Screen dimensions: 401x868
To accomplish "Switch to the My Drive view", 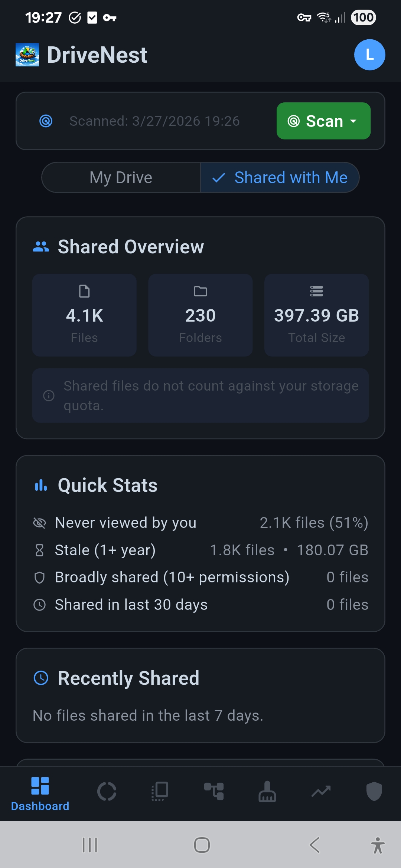I will click(x=121, y=178).
